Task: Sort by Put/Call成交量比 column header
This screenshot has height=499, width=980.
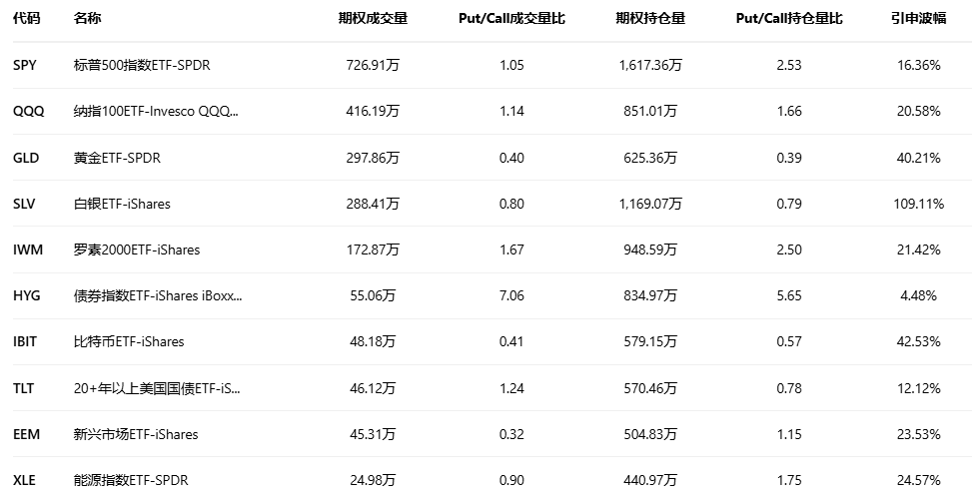Action: (x=511, y=19)
